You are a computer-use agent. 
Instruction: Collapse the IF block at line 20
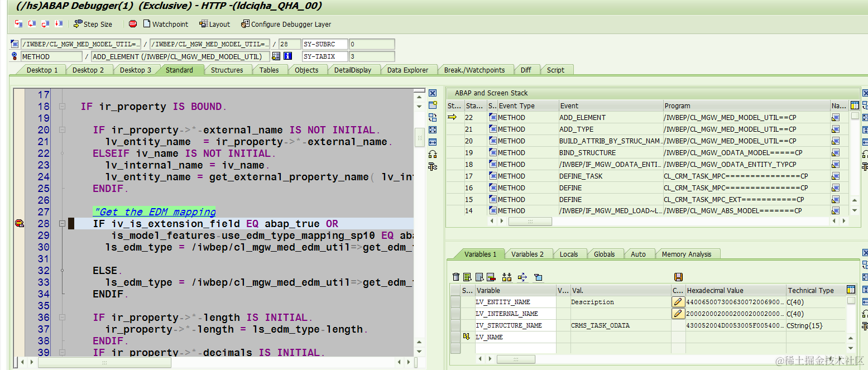(x=63, y=129)
